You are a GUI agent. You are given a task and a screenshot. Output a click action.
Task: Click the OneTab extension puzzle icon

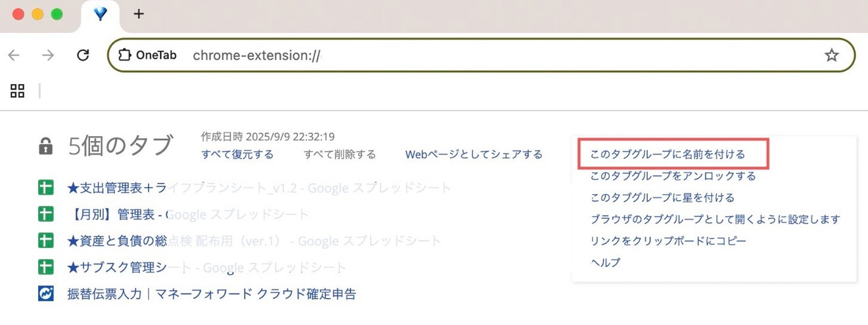point(124,55)
